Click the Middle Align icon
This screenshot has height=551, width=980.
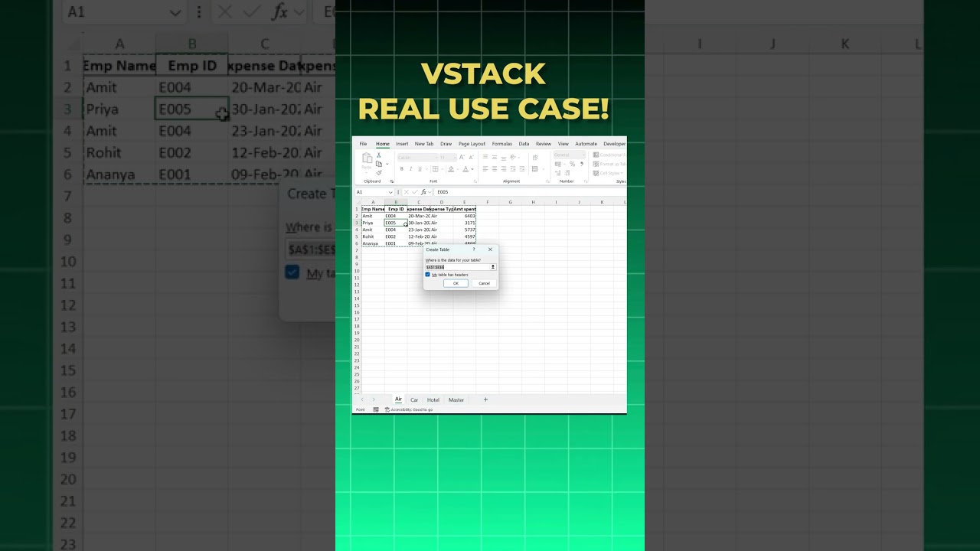click(495, 158)
